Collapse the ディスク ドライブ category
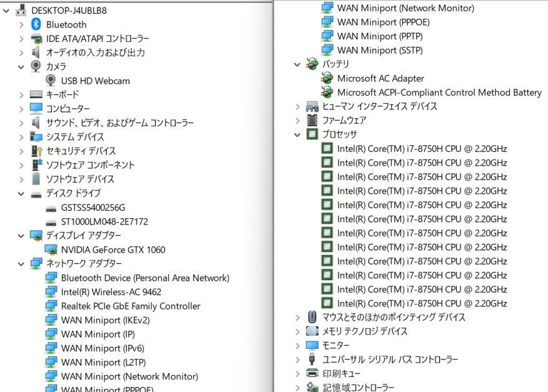 tap(21, 193)
